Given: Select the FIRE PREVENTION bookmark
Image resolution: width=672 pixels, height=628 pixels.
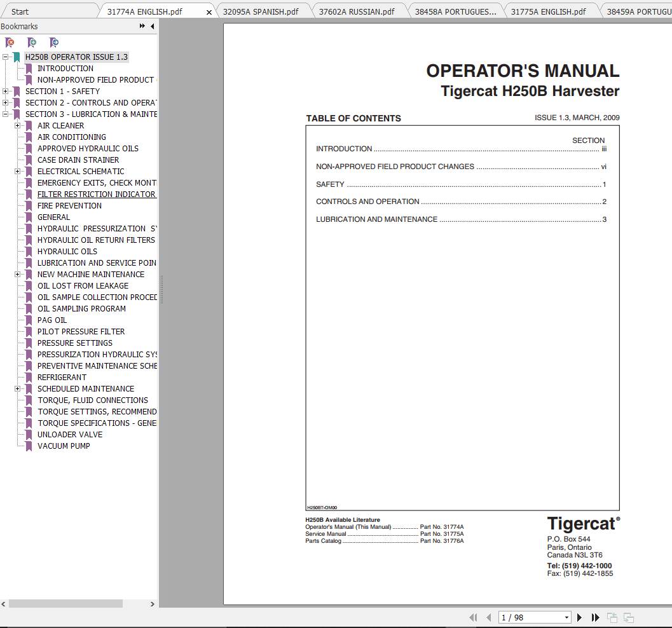Looking at the screenshot, I should coord(69,205).
